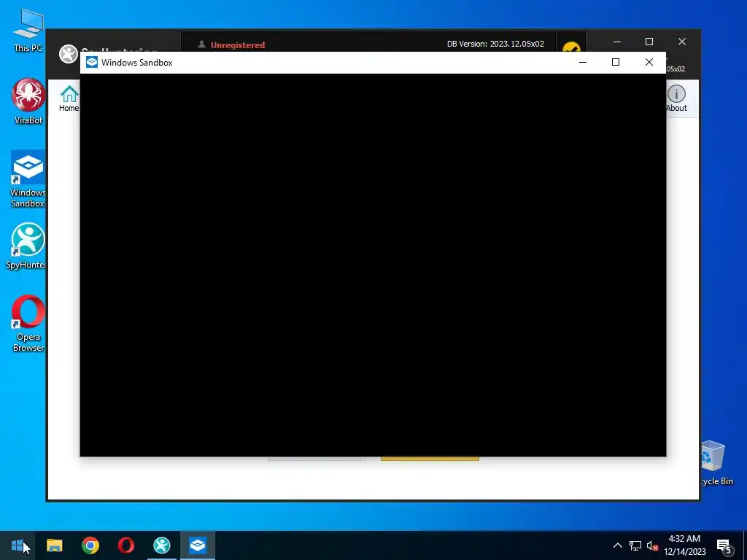The height and width of the screenshot is (560, 747).
Task: Close the SpyHunter window
Action: (x=682, y=42)
